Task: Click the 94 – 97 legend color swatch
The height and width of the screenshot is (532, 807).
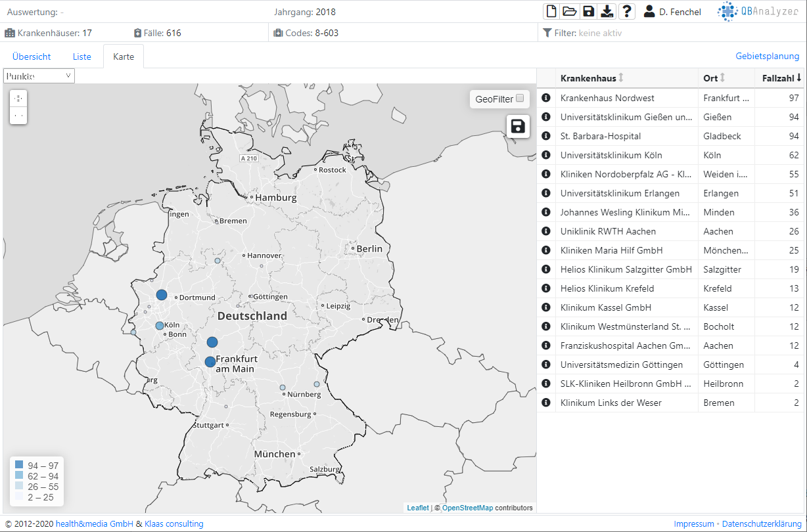Action: 19,466
